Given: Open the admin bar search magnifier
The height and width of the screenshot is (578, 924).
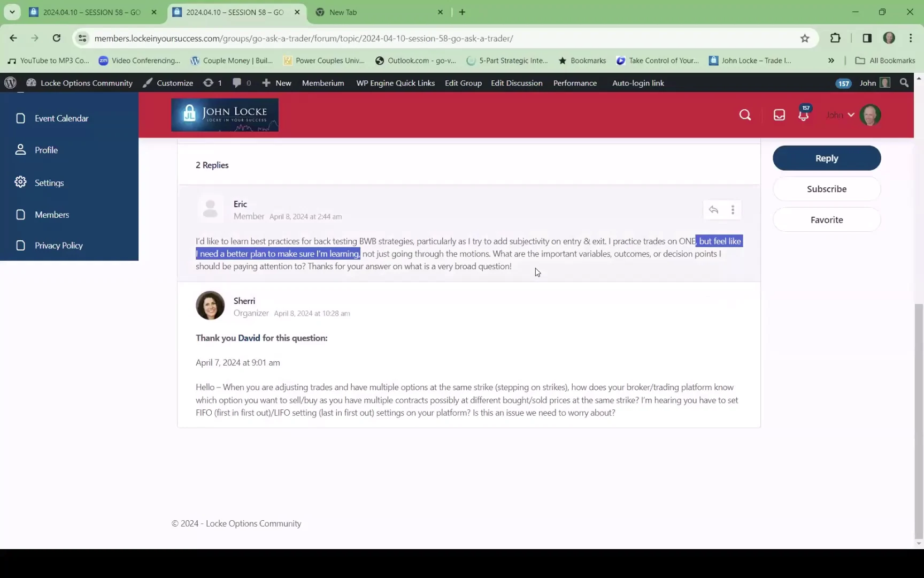Looking at the screenshot, I should coord(904,83).
